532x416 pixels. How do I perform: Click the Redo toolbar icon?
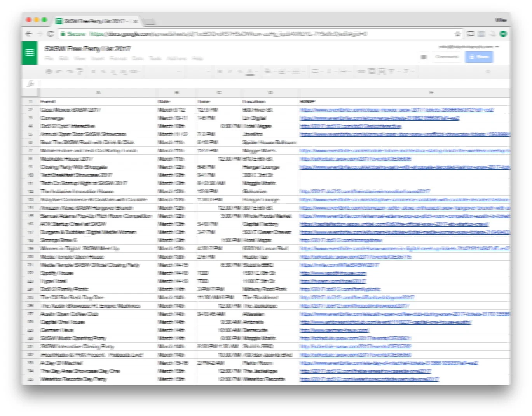(69, 72)
